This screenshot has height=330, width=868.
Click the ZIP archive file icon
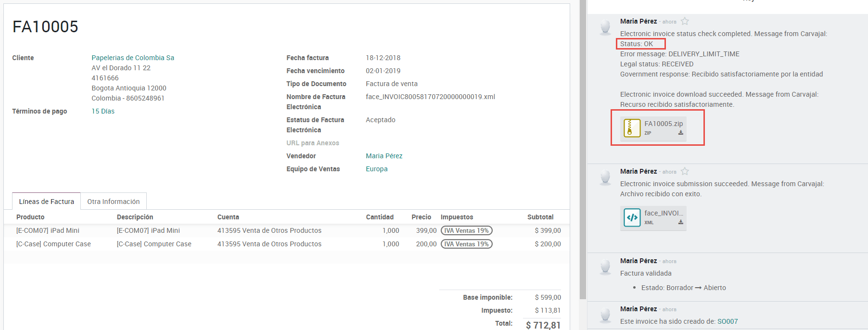click(632, 128)
